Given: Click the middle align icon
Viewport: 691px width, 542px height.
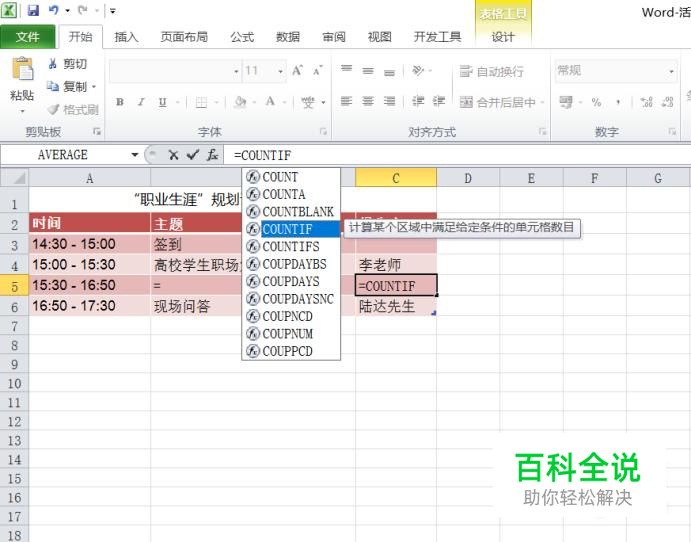Looking at the screenshot, I should (368, 71).
